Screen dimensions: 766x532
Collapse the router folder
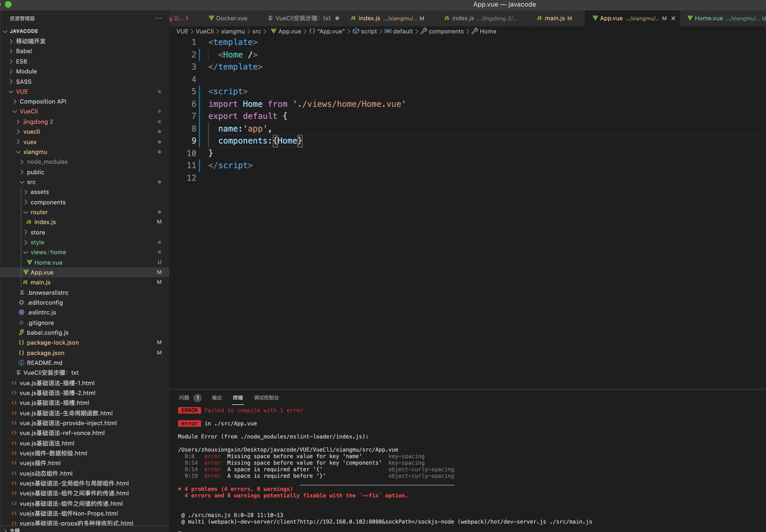click(26, 212)
